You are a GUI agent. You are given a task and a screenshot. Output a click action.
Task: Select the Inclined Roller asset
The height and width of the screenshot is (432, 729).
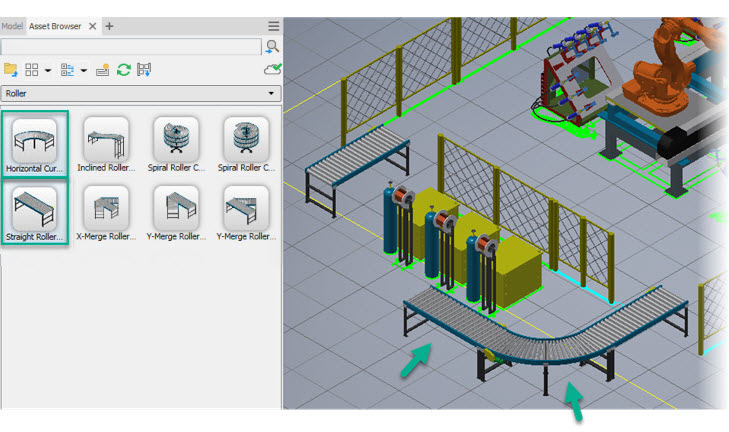point(106,144)
